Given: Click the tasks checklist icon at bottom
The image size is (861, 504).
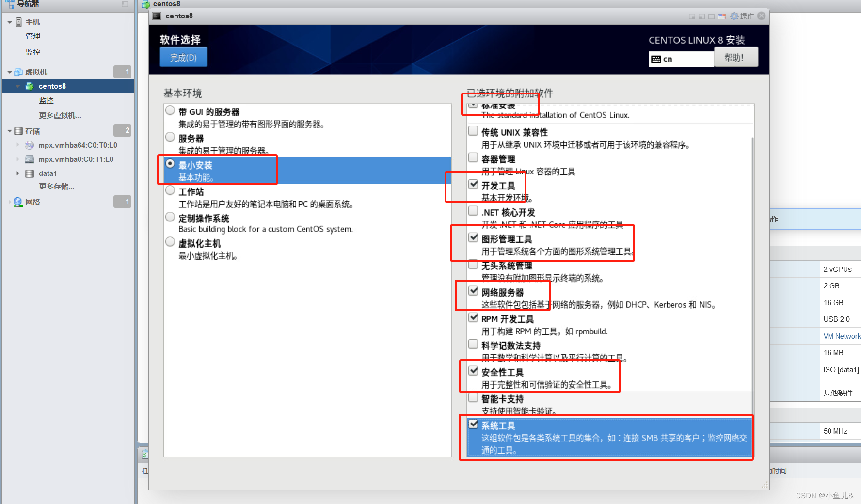Looking at the screenshot, I should 144,455.
